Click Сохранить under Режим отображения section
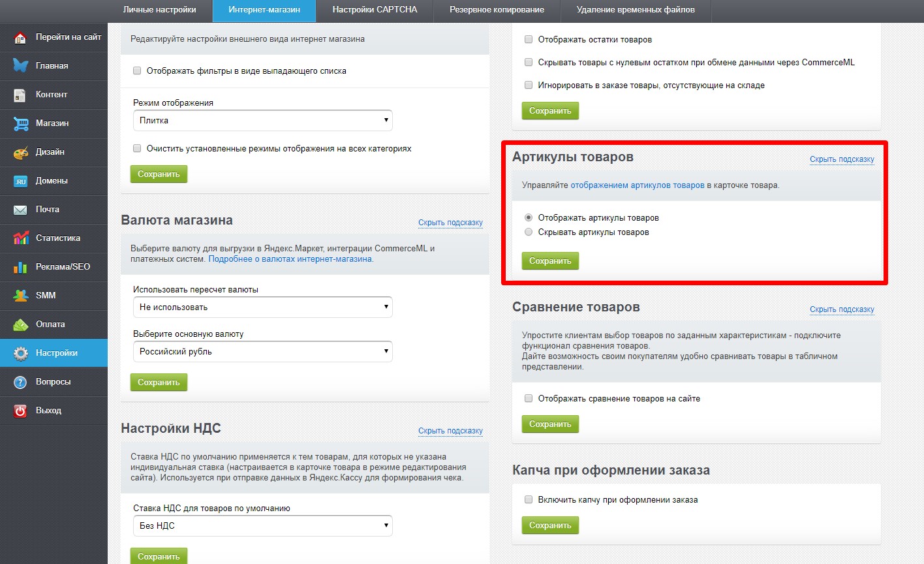Image resolution: width=924 pixels, height=564 pixels. tap(159, 174)
